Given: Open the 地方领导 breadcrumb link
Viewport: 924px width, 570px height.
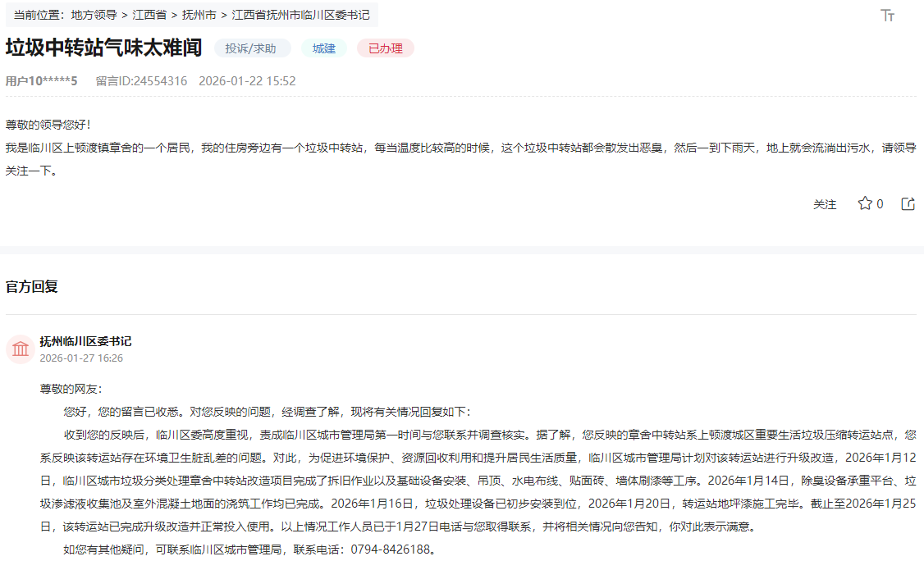Looking at the screenshot, I should click(94, 15).
